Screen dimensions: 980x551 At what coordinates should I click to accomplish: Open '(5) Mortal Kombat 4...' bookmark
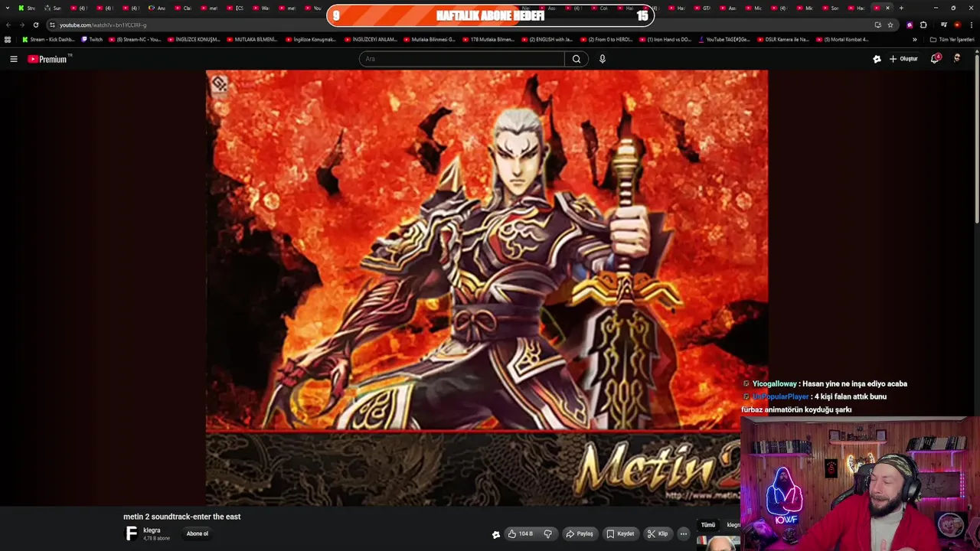point(842,40)
